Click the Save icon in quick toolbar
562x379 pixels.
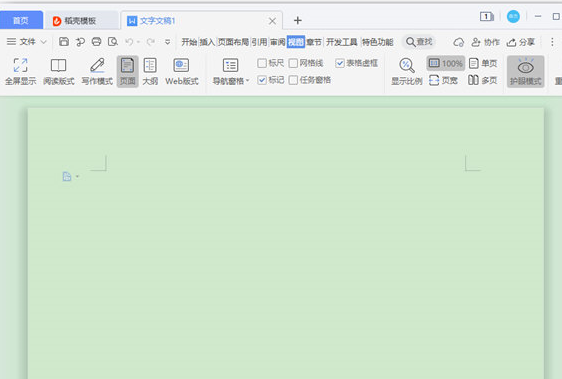pyautogui.click(x=64, y=42)
